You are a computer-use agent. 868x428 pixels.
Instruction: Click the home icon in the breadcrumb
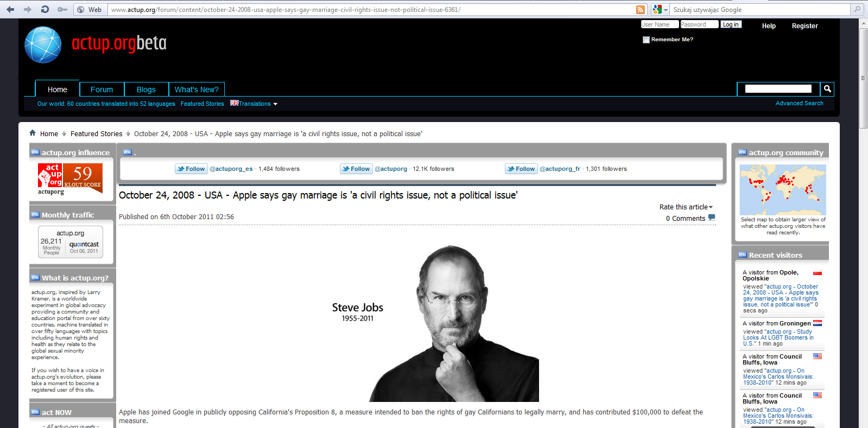(33, 133)
